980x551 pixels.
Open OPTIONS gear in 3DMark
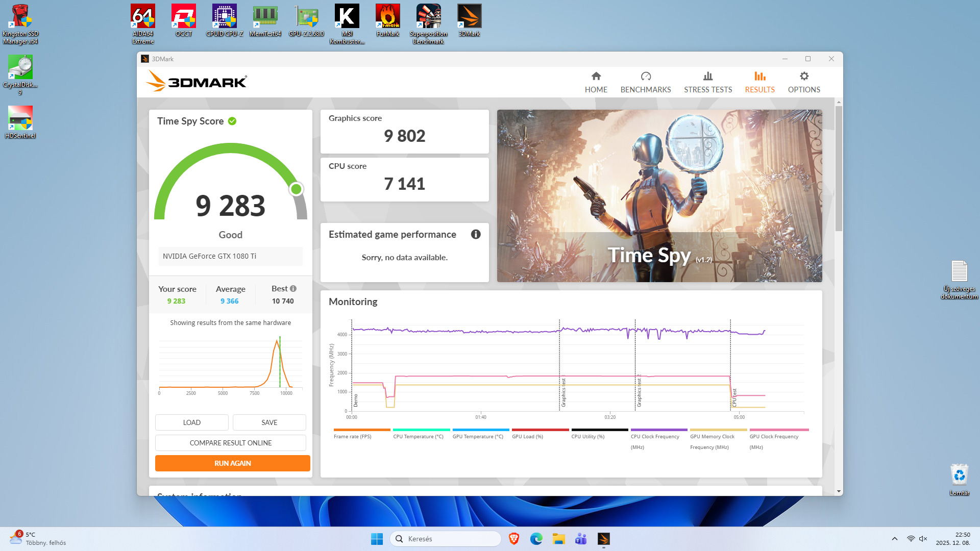(803, 82)
